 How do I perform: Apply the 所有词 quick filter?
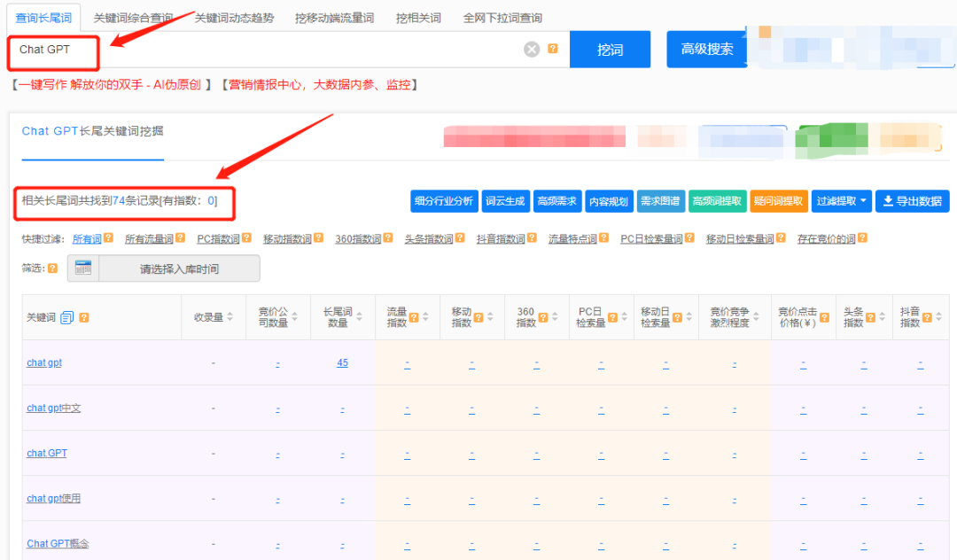point(87,238)
